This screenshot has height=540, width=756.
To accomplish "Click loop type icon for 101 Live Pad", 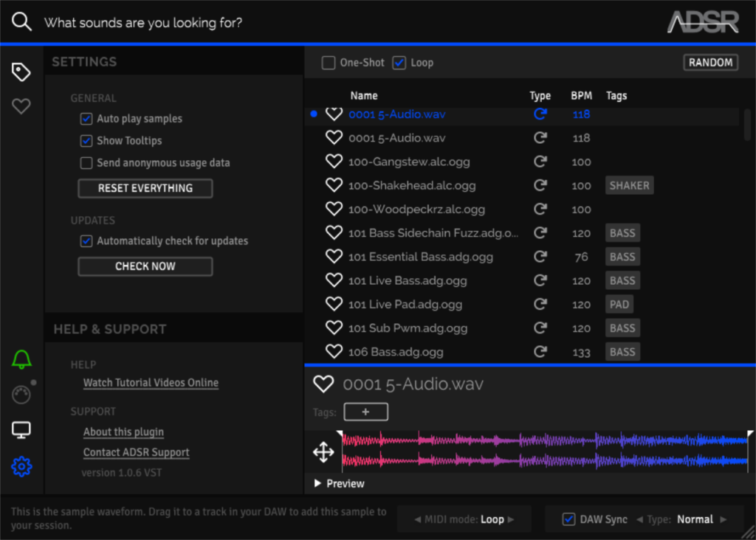I will point(540,304).
